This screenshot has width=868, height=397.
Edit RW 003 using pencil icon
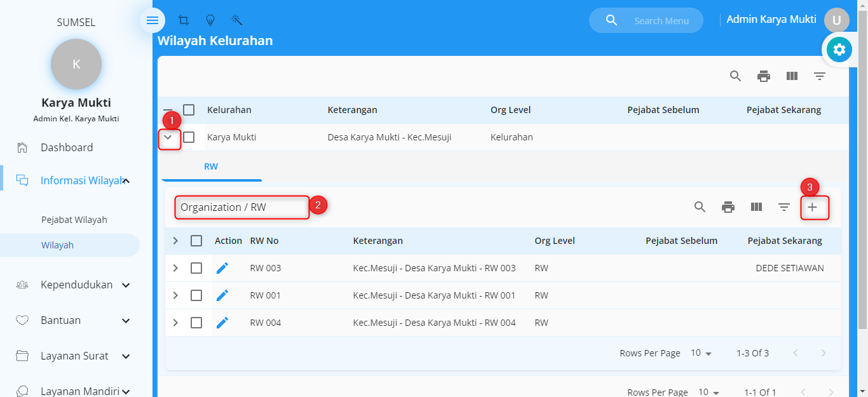[222, 268]
